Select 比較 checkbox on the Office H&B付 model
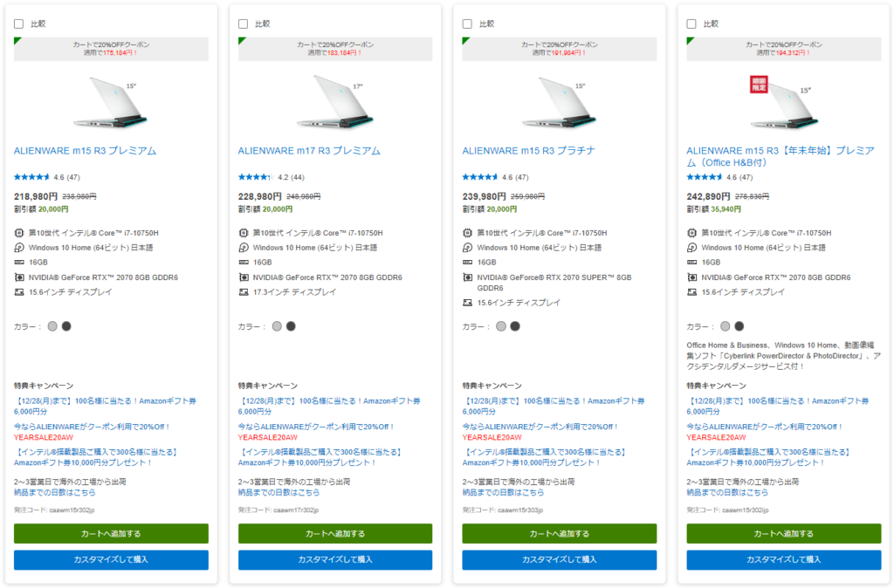Screen dimensions: 894x588 click(691, 24)
